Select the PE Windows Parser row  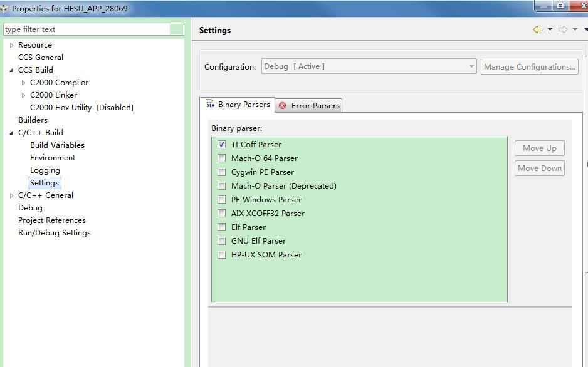[266, 200]
